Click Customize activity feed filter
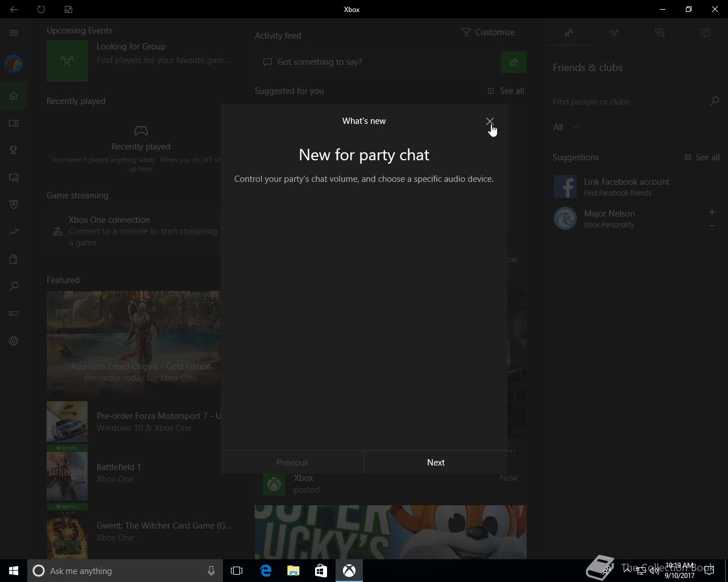The height and width of the screenshot is (582, 728). [488, 32]
